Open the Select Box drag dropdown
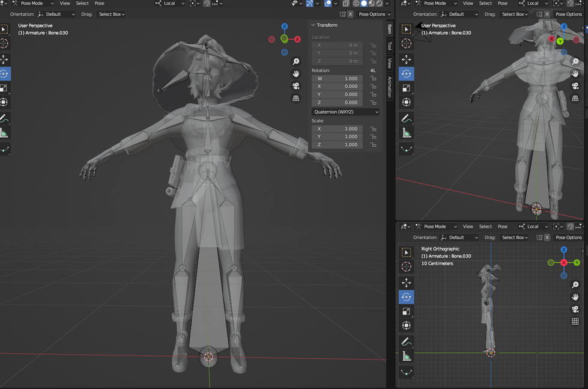The width and height of the screenshot is (588, 389). (111, 14)
